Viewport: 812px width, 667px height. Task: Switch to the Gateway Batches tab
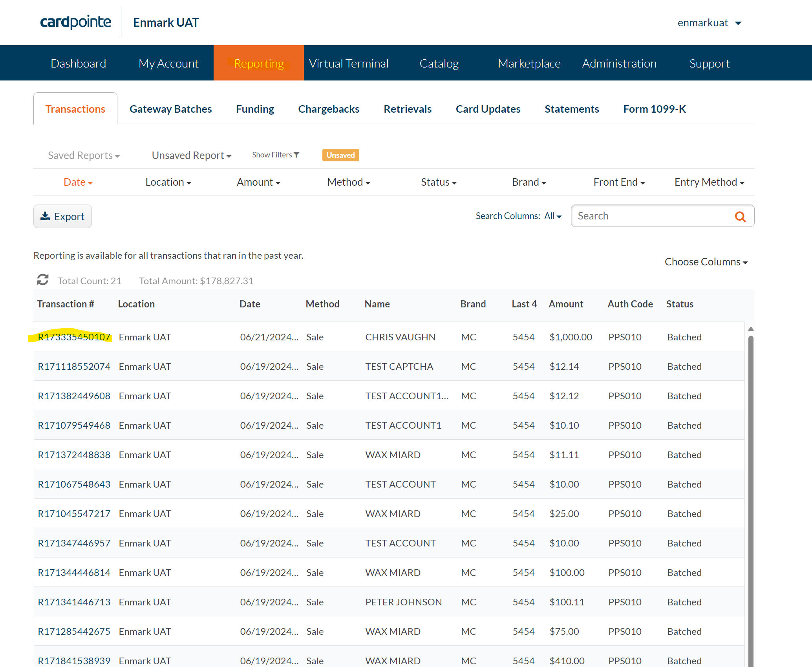(171, 109)
